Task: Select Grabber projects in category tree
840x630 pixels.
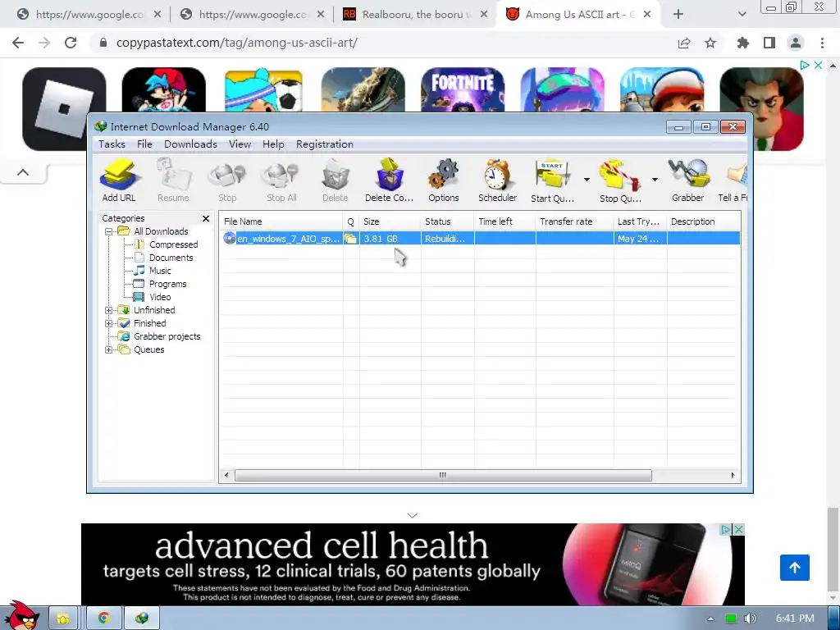Action: click(x=167, y=336)
